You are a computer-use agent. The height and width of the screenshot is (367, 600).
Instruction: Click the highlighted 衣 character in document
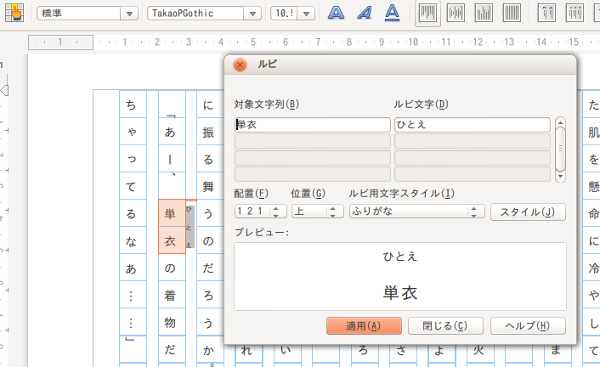(x=170, y=241)
